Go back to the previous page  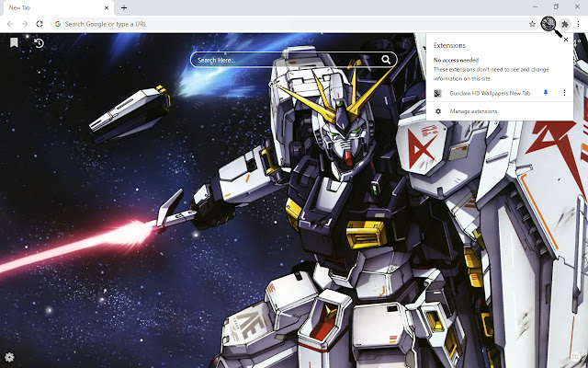pos(10,24)
